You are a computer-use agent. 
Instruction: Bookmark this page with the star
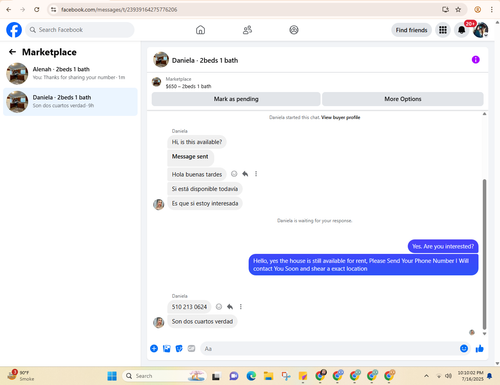458,9
